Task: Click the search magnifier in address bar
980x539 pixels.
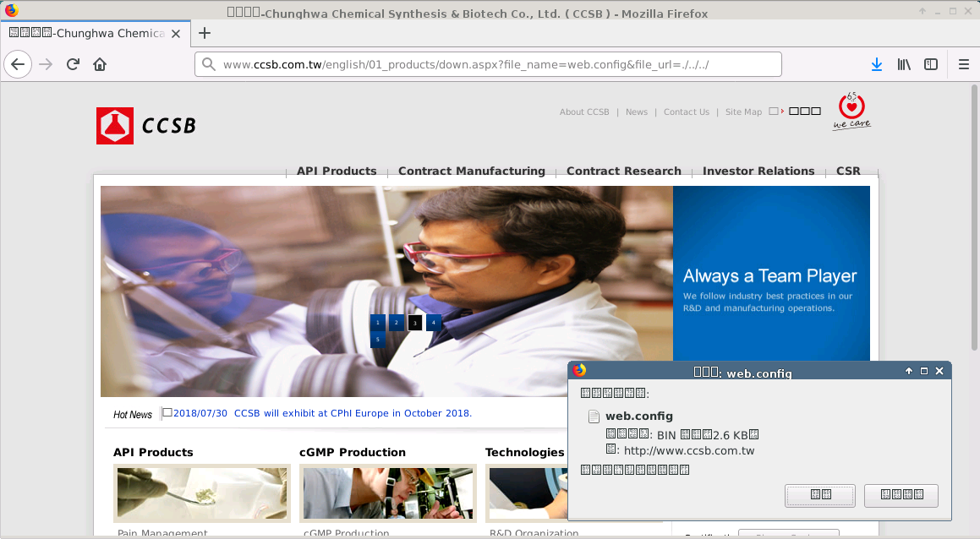Action: 210,64
